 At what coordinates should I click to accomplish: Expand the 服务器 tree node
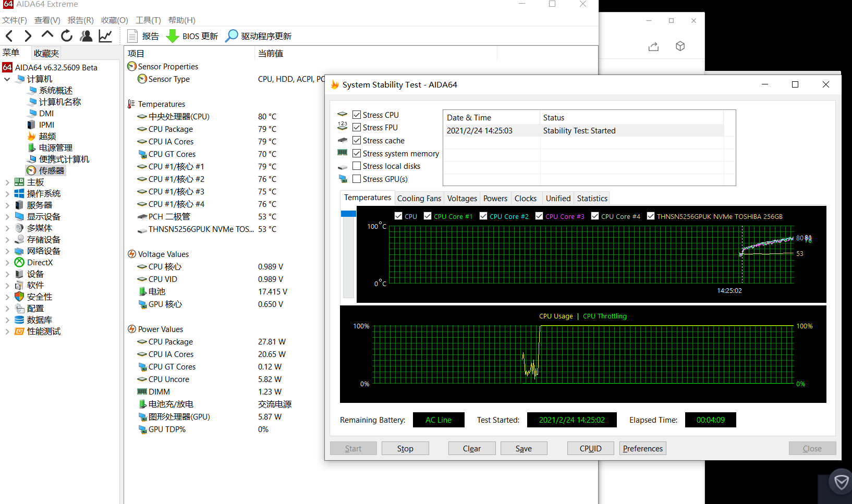pos(7,205)
